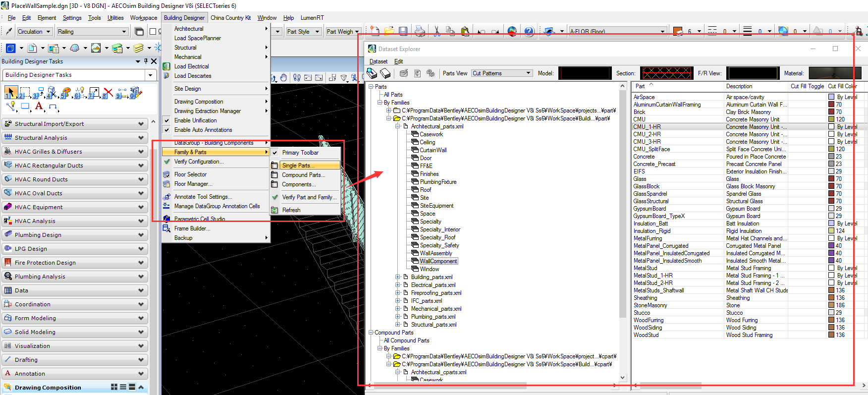The height and width of the screenshot is (395, 868).
Task: Click the New file icon in toolbar
Action: (x=375, y=31)
